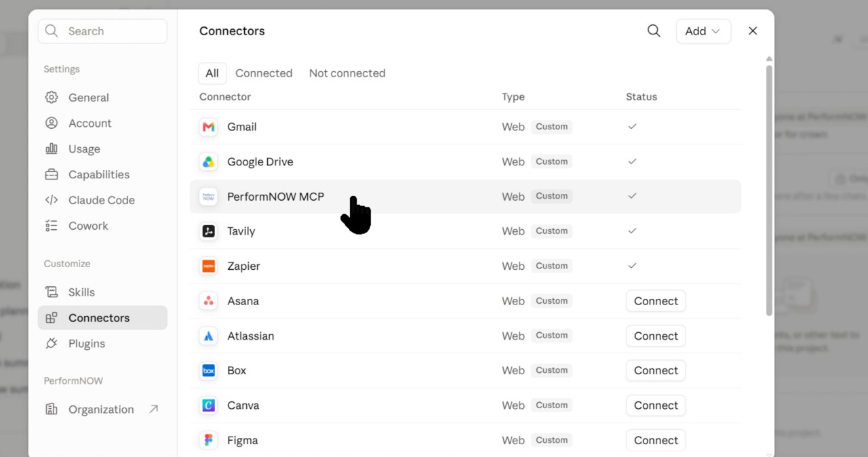Viewport: 868px width, 457px height.
Task: Click the Zapier connector icon
Action: [208, 266]
